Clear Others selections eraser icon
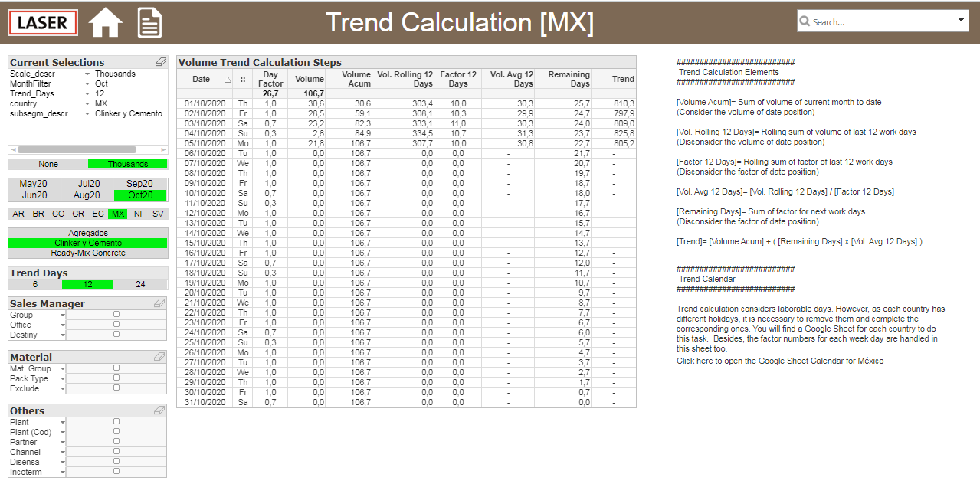The width and height of the screenshot is (980, 484). pos(159,410)
